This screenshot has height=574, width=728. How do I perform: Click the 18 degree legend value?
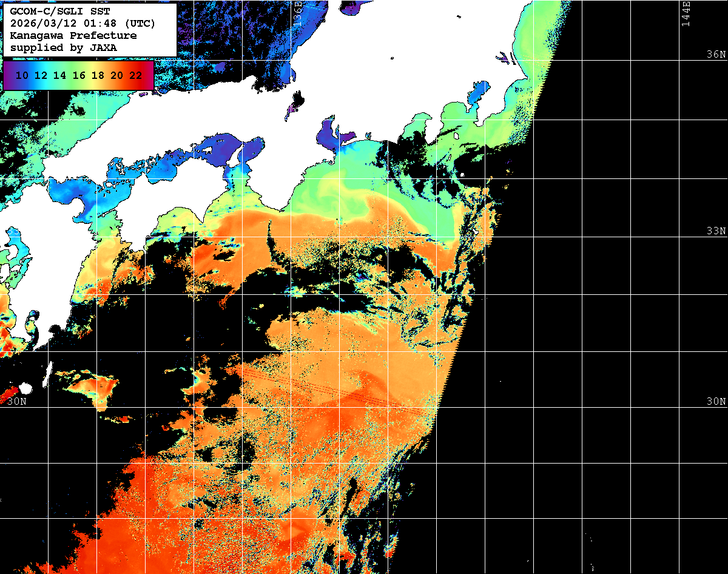click(x=98, y=76)
